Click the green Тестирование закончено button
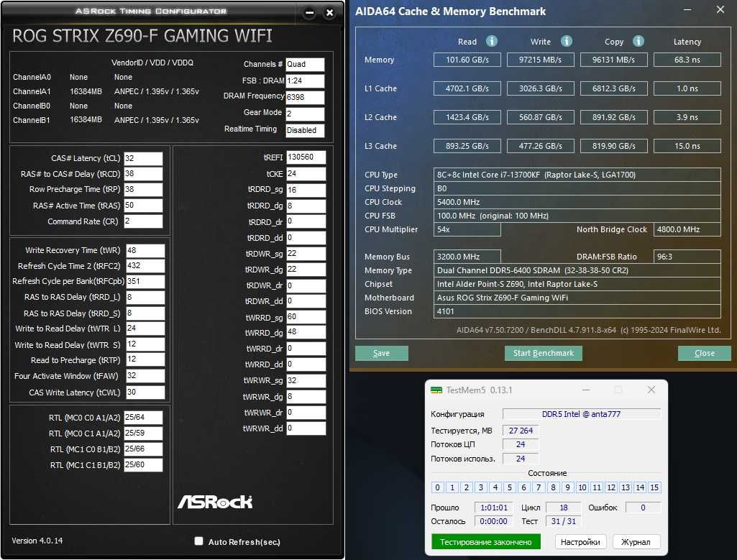 point(486,542)
